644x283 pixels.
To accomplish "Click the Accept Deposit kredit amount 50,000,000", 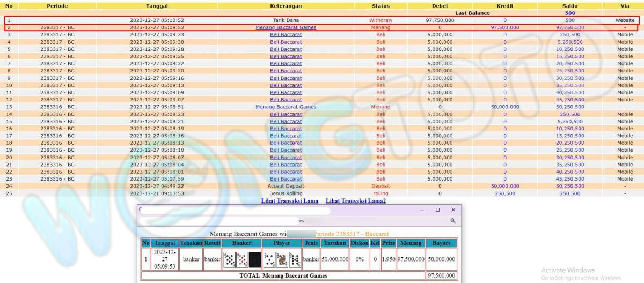I will coord(504,186).
